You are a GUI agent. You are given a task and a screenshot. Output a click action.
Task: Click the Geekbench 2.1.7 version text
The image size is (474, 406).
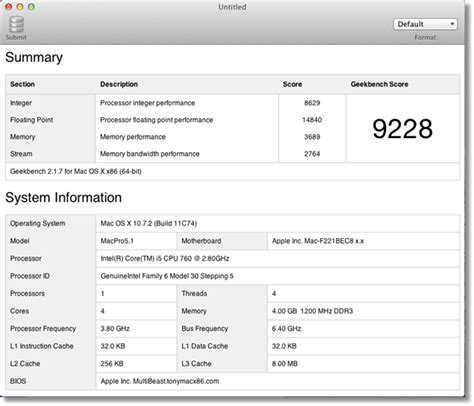point(76,172)
